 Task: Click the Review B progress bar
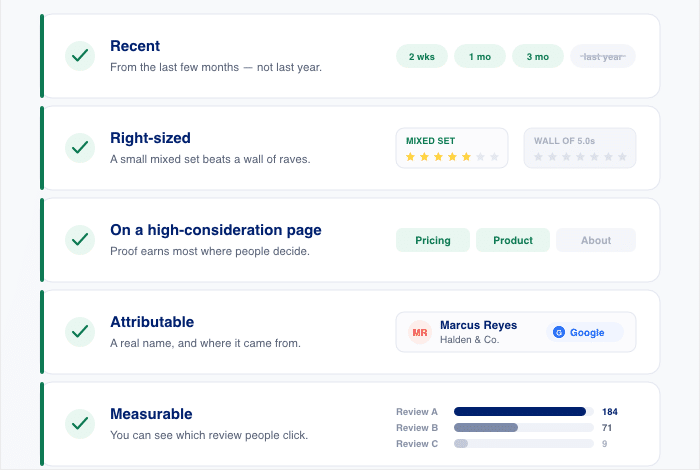tap(524, 428)
